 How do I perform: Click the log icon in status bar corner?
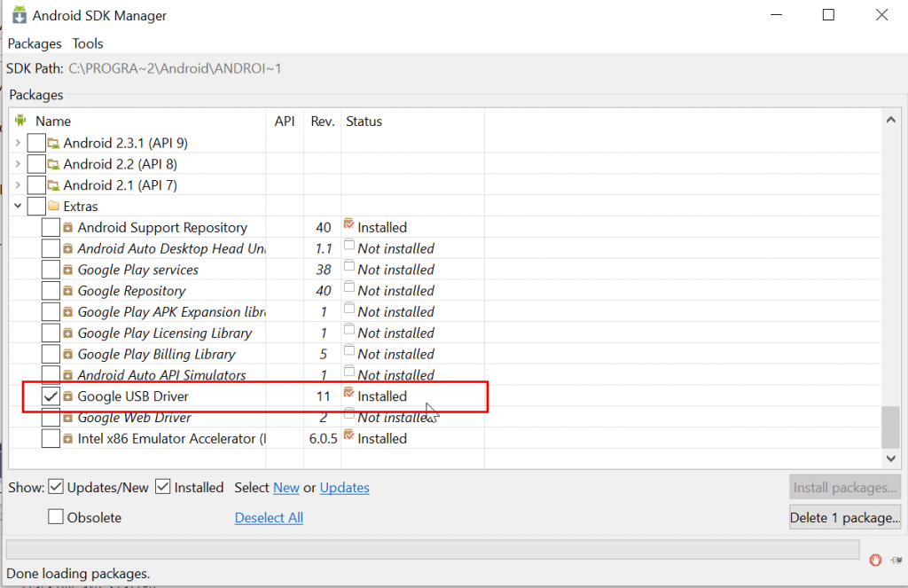point(896,560)
